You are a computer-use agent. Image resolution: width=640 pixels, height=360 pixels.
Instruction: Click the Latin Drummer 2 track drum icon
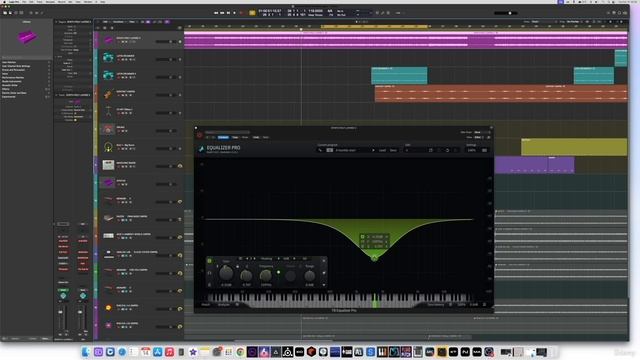coord(108,76)
